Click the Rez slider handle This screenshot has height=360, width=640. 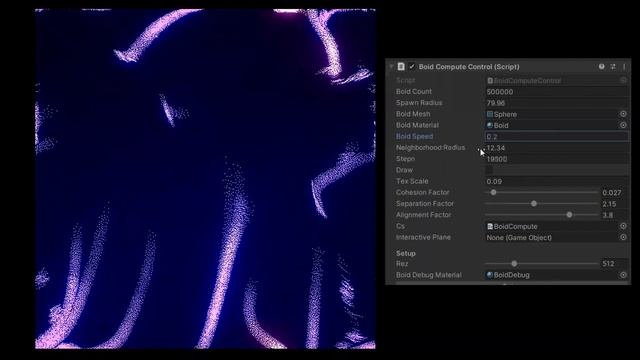point(514,264)
